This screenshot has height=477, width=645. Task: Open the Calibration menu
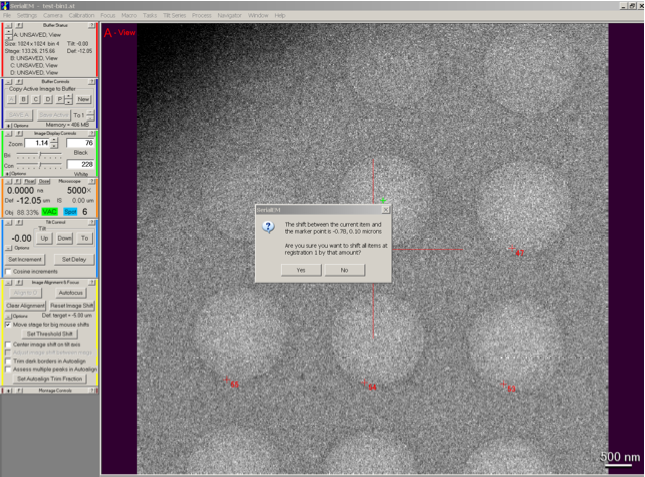coord(82,16)
